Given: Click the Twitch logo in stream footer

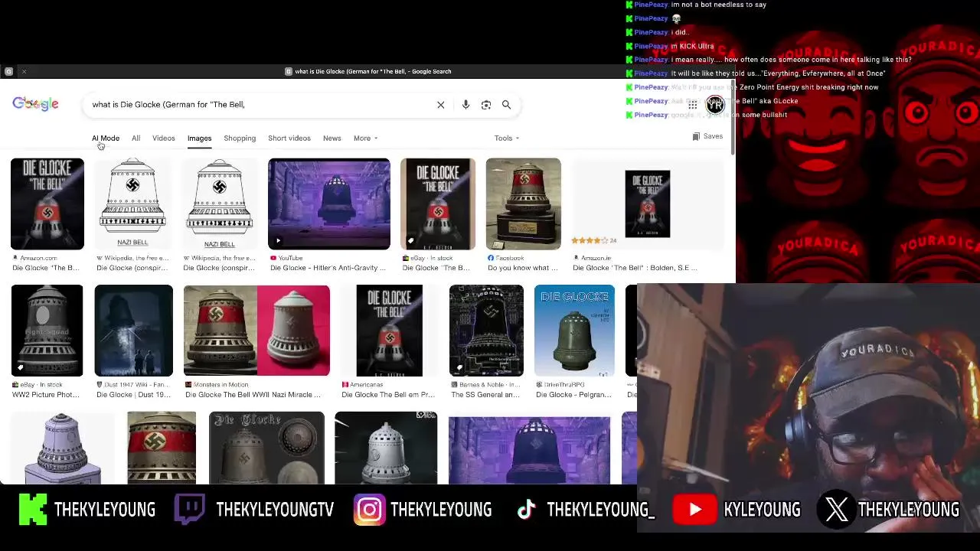Looking at the screenshot, I should tap(189, 510).
